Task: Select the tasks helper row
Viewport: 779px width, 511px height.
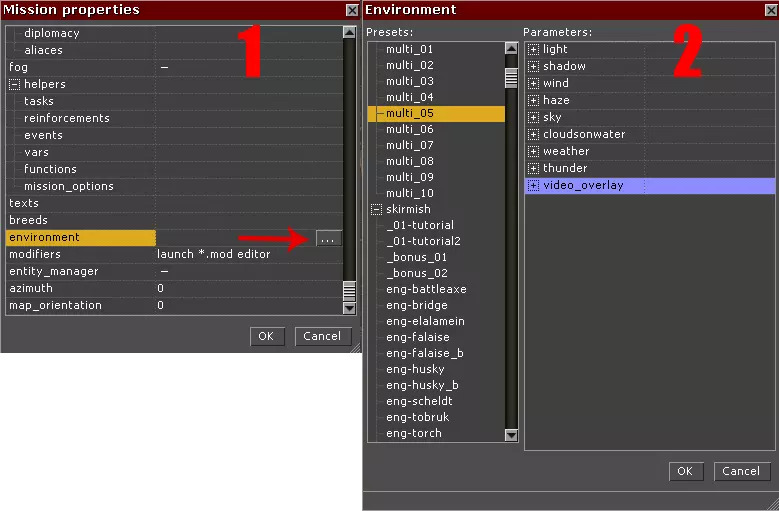Action: (x=174, y=101)
